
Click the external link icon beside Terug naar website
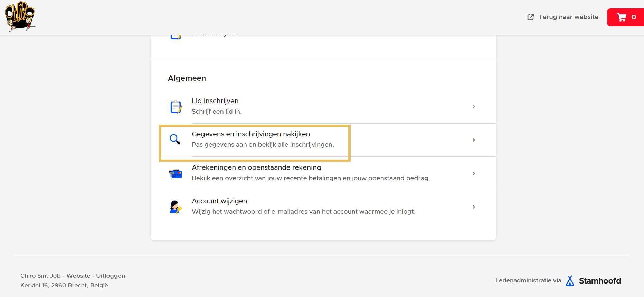(x=531, y=17)
